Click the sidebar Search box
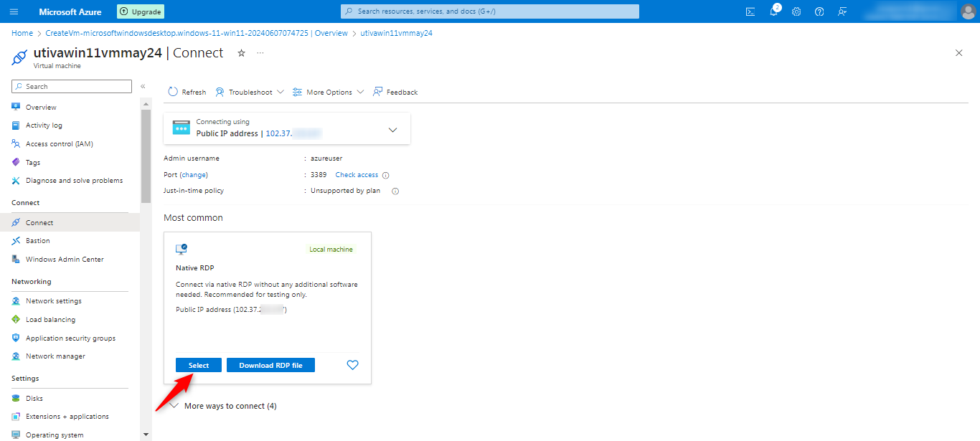 72,86
